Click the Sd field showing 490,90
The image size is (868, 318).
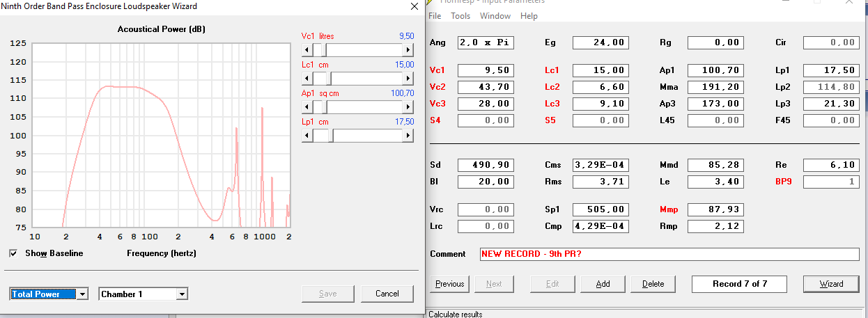pyautogui.click(x=486, y=166)
